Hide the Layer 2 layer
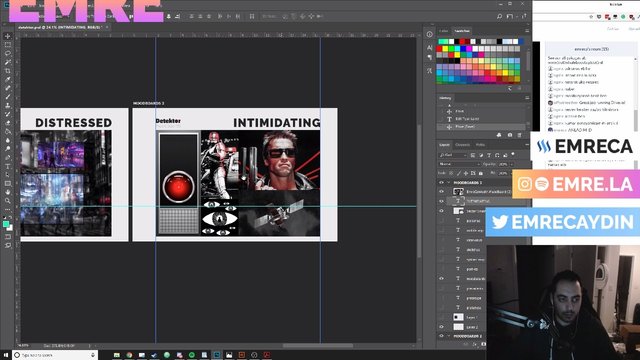640x360 pixels. point(441,327)
